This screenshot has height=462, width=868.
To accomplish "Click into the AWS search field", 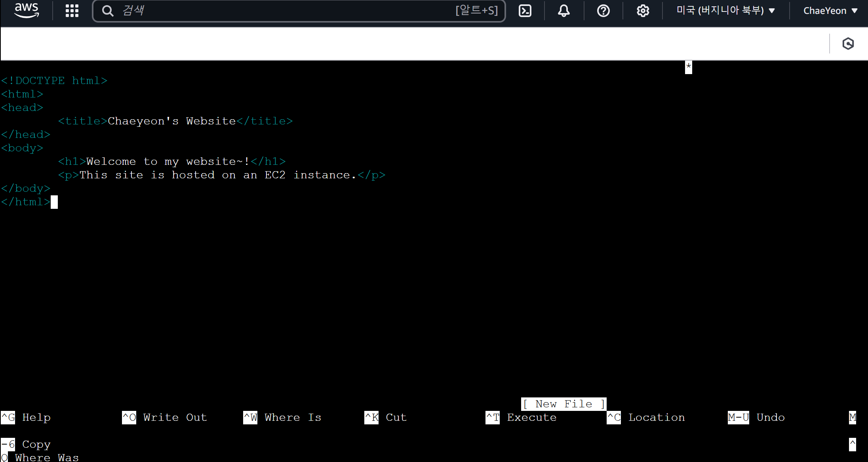I will coord(277,11).
